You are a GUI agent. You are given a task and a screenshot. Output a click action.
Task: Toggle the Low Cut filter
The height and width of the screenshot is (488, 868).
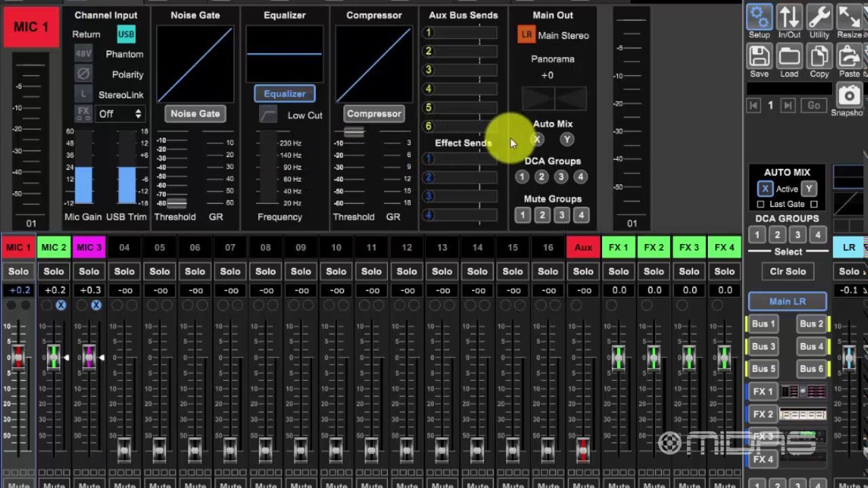(269, 115)
